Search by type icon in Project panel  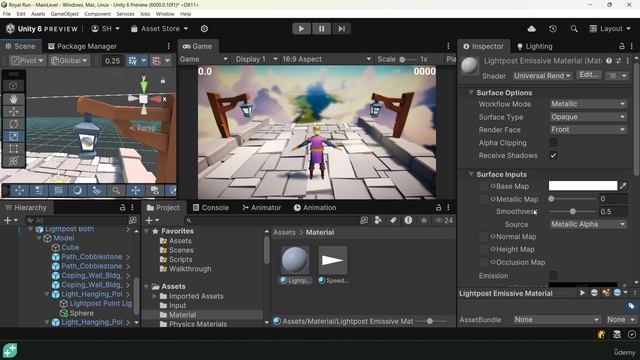378,220
